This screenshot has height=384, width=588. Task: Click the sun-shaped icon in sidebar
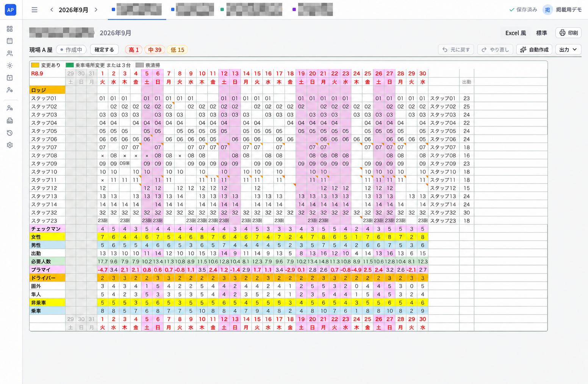[x=10, y=66]
